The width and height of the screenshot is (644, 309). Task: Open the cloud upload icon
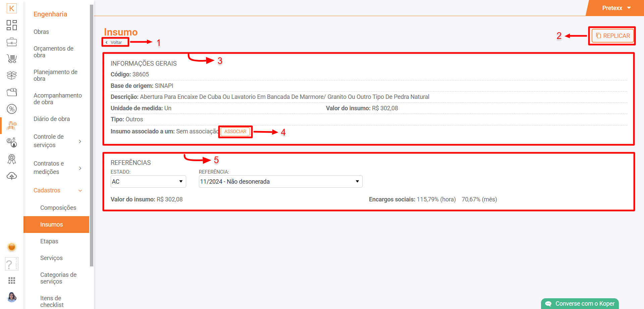[12, 176]
